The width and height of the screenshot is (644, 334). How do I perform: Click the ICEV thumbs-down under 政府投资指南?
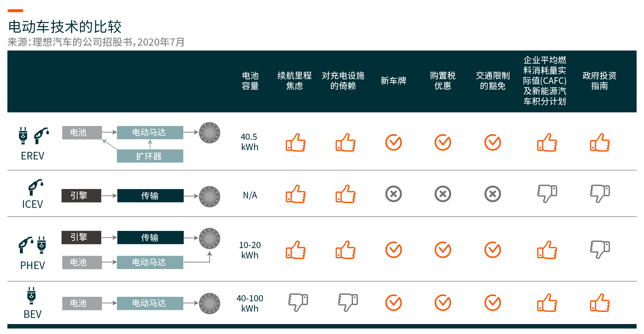point(600,194)
